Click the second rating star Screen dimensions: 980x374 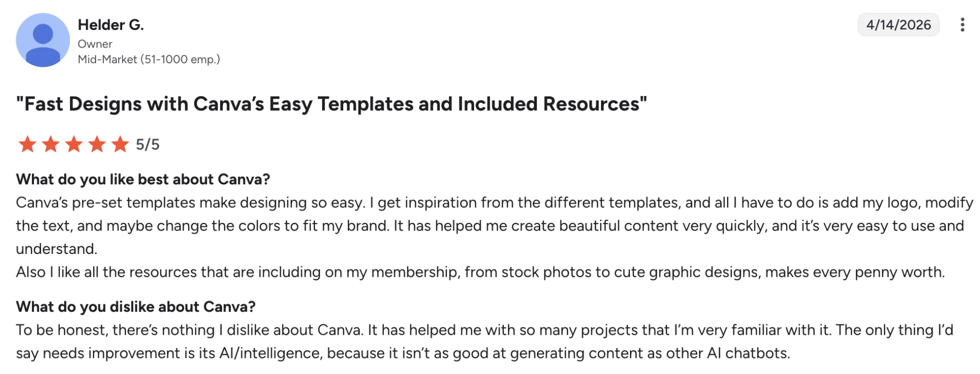(50, 144)
